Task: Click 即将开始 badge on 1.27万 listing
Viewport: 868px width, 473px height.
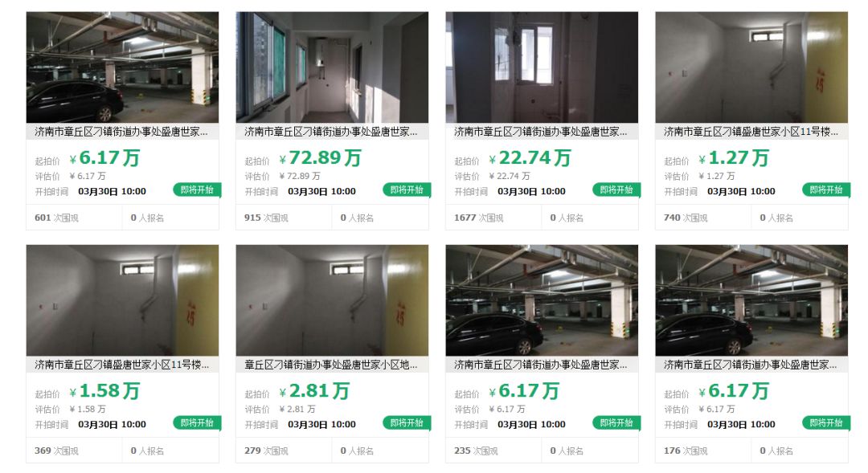Action: coord(826,190)
